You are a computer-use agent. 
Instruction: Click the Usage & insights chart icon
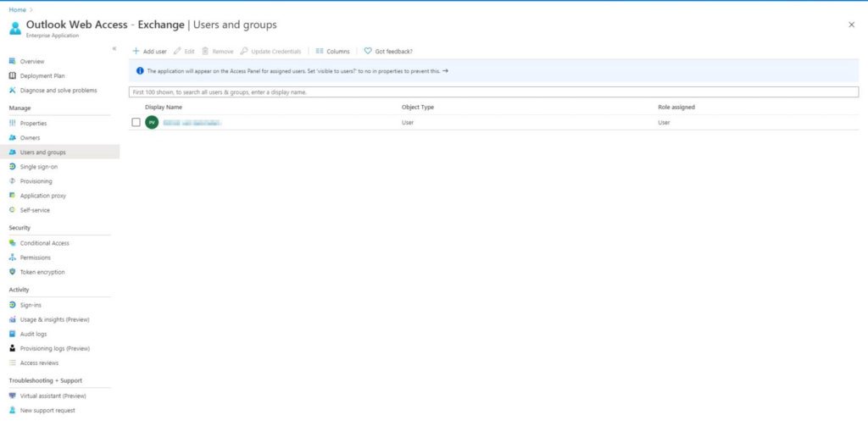(12, 319)
